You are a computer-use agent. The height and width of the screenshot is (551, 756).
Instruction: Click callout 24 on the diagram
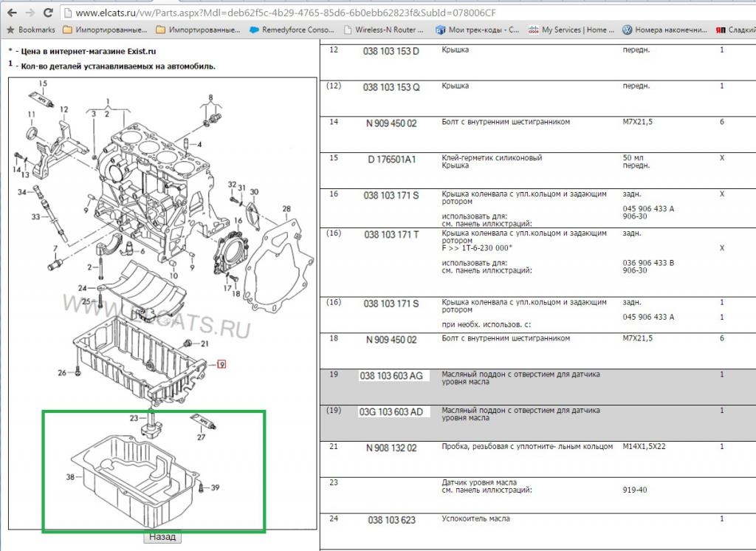click(x=83, y=288)
